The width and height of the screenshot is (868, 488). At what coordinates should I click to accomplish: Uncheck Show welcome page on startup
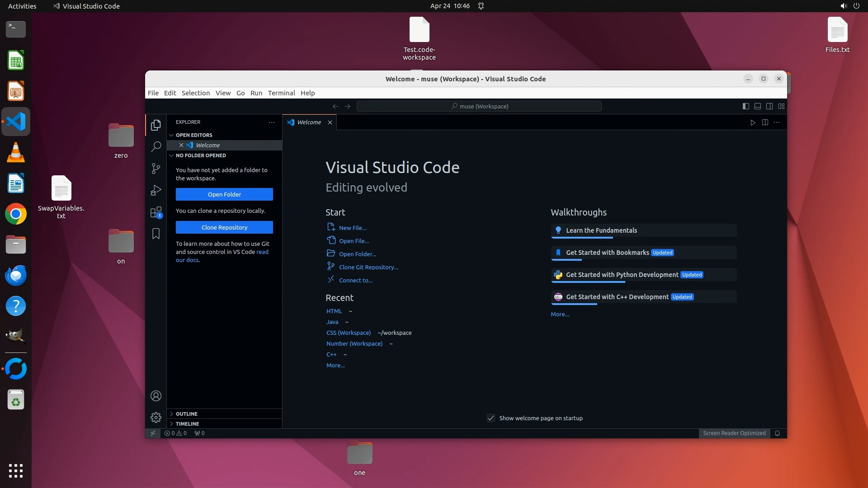tap(491, 418)
